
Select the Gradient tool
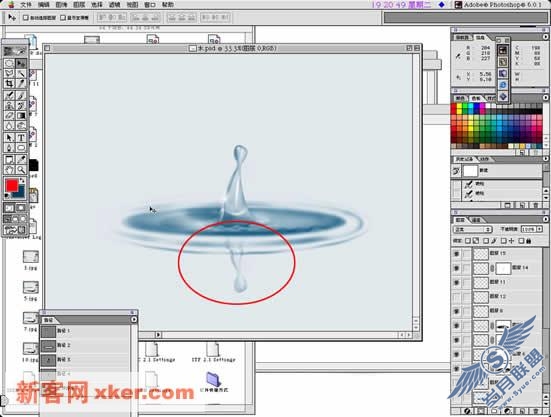click(x=21, y=116)
